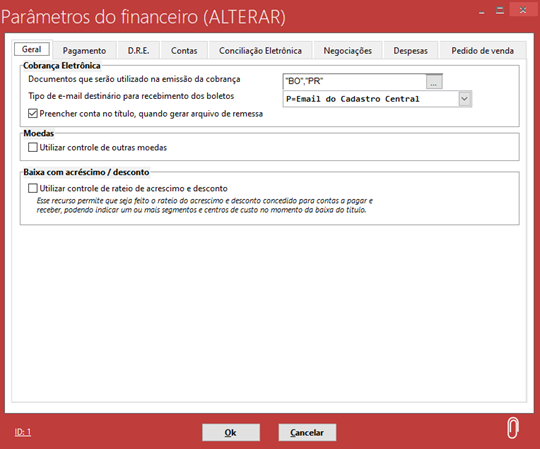The image size is (540, 449).
Task: Enable Utilizar controle de outras moedas
Action: 33,147
